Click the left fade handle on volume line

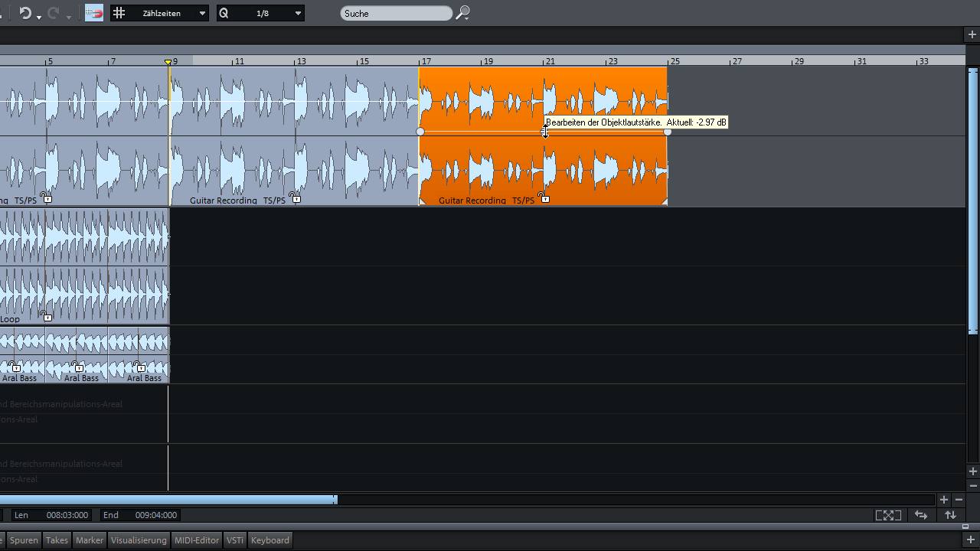(420, 132)
